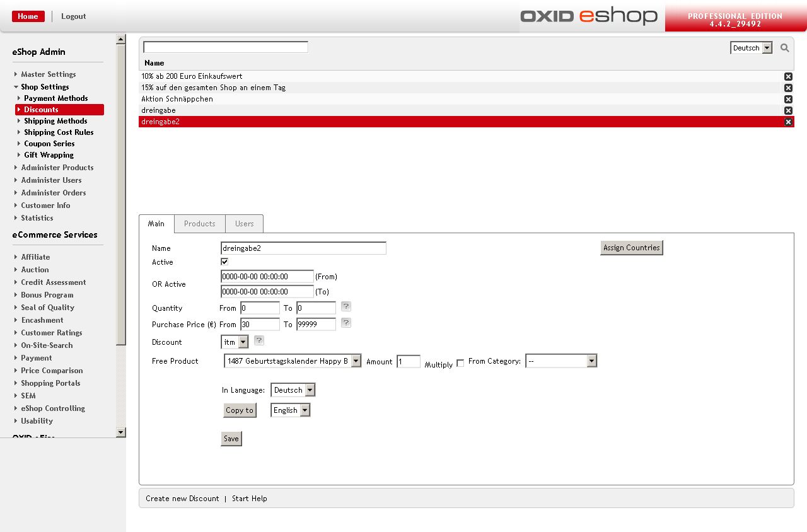Open the Discount type dropdown

click(235, 342)
